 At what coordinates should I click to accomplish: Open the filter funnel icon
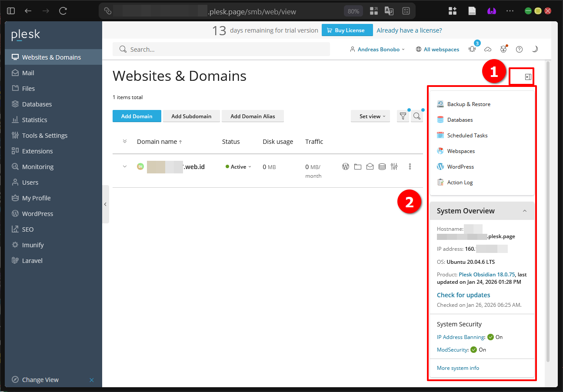click(403, 116)
